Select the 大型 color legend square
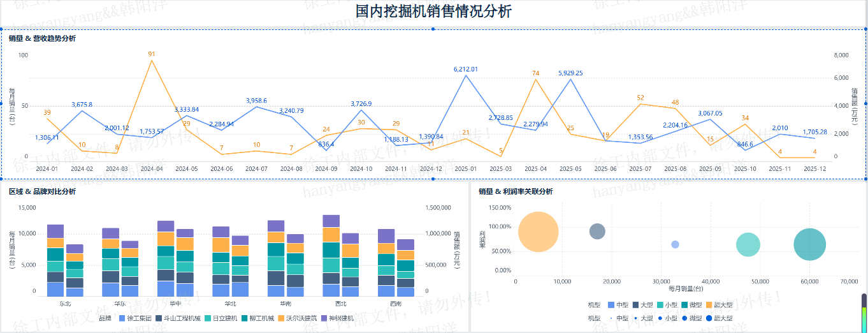 [635, 305]
